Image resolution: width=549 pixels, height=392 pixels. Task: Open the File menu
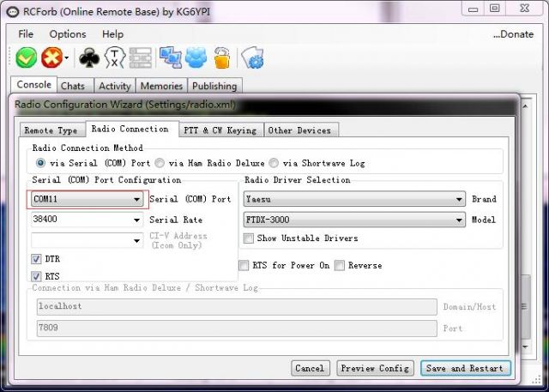tap(26, 34)
